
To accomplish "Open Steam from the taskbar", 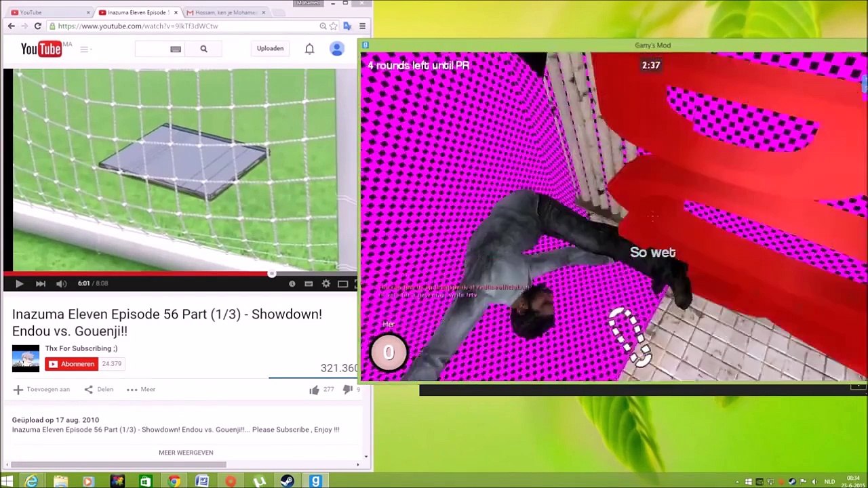I will pyautogui.click(x=288, y=481).
